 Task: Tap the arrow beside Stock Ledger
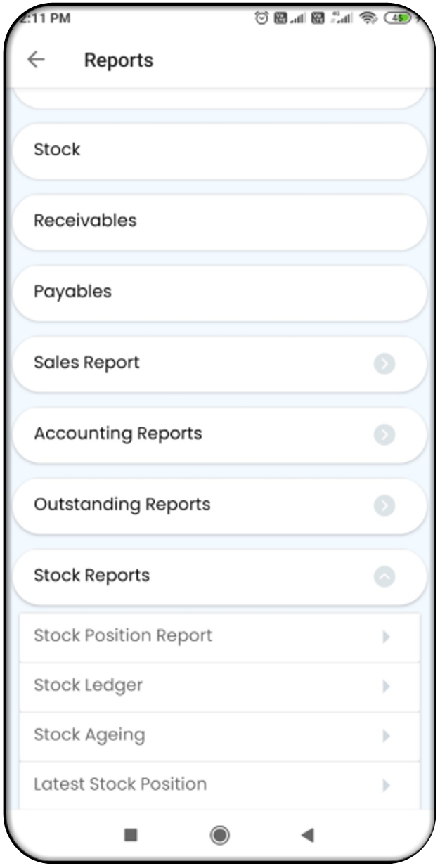click(386, 686)
